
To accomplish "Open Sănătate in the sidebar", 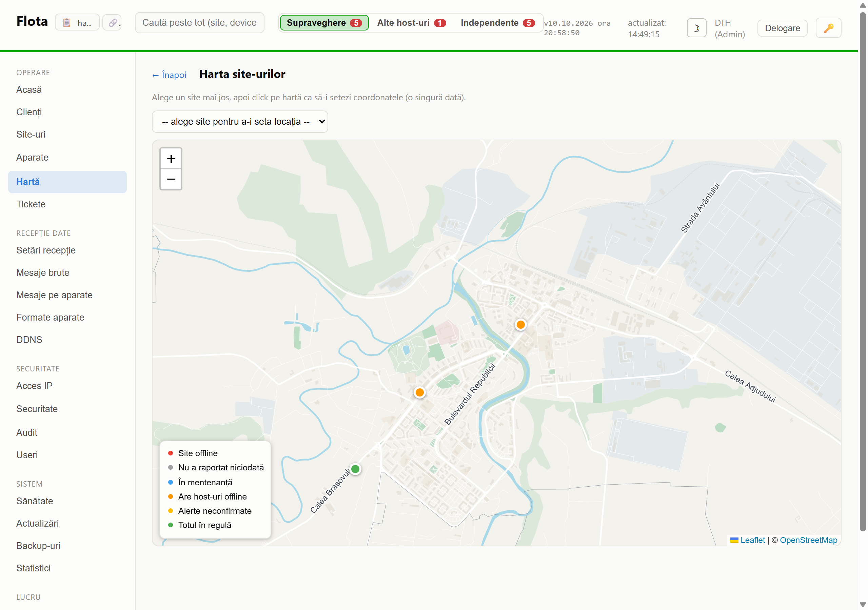I will click(x=67, y=501).
